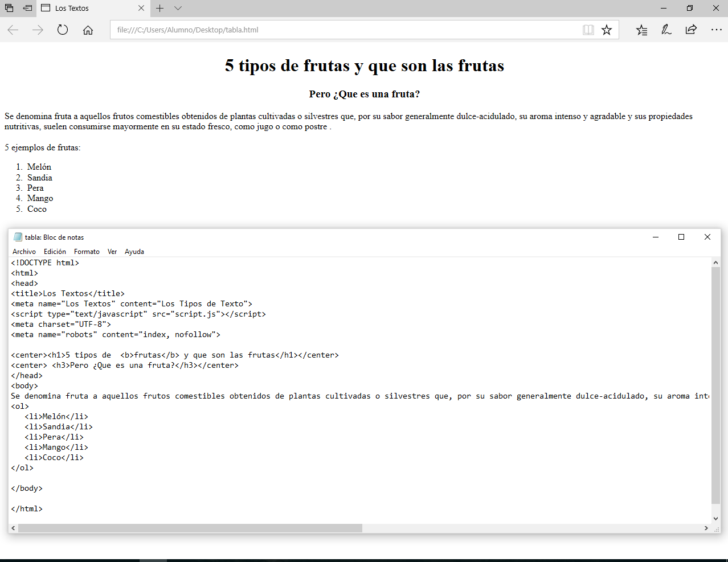This screenshot has height=562, width=728.
Task: Place cursor on '<li>Coco</li>' code line
Action: click(54, 457)
